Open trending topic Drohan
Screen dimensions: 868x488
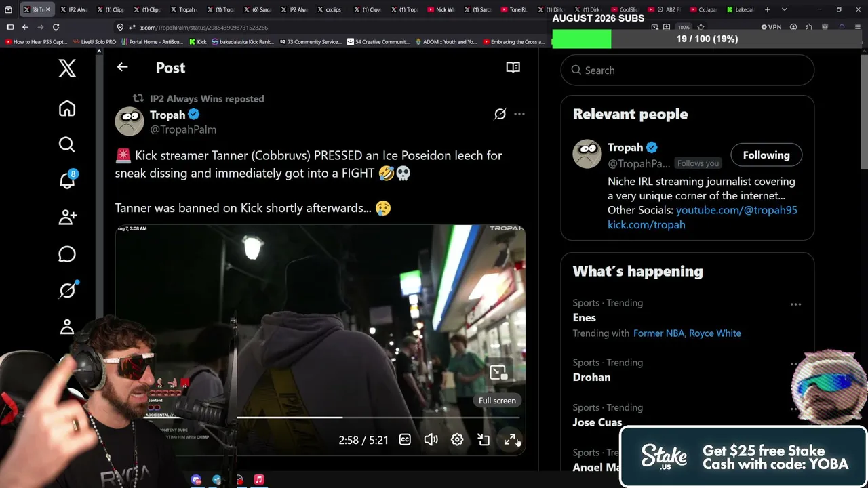point(591,377)
